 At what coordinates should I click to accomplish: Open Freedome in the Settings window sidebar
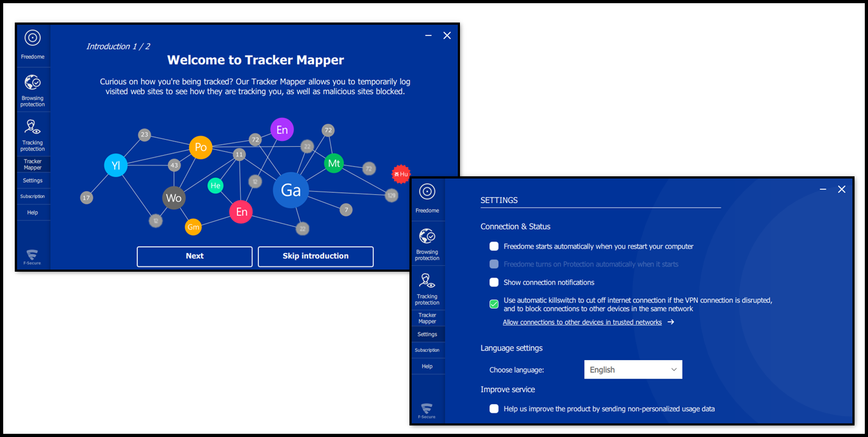click(427, 199)
